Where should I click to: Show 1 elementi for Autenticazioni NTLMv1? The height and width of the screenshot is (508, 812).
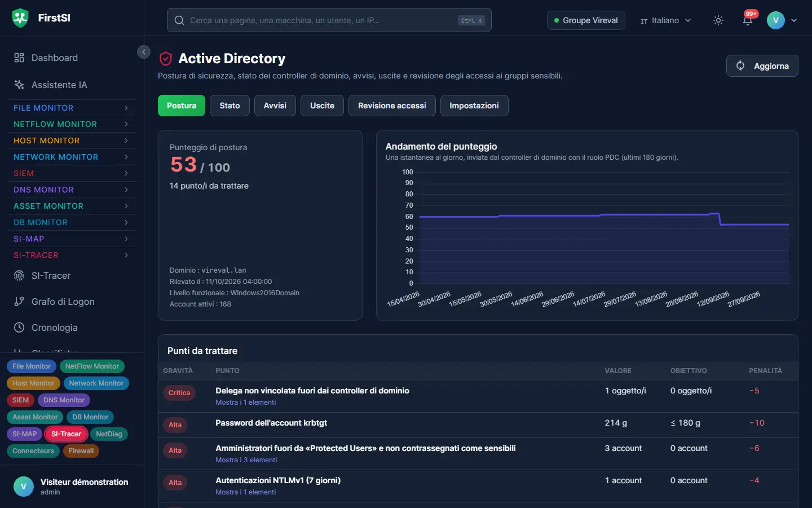click(x=246, y=492)
